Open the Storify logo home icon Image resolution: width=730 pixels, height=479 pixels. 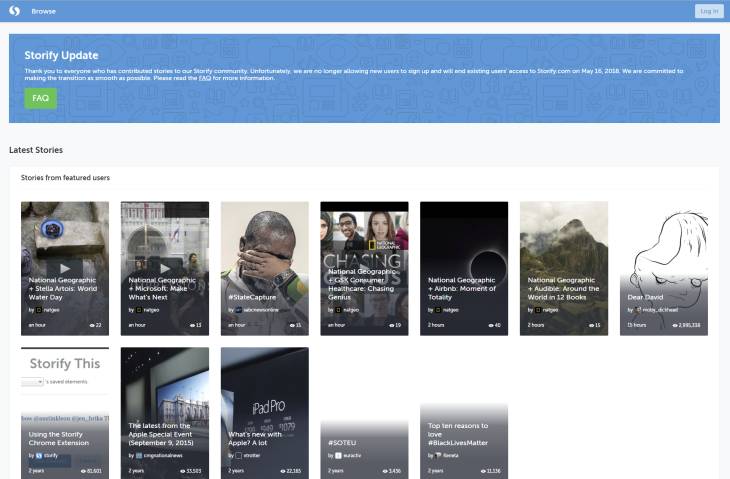14,11
